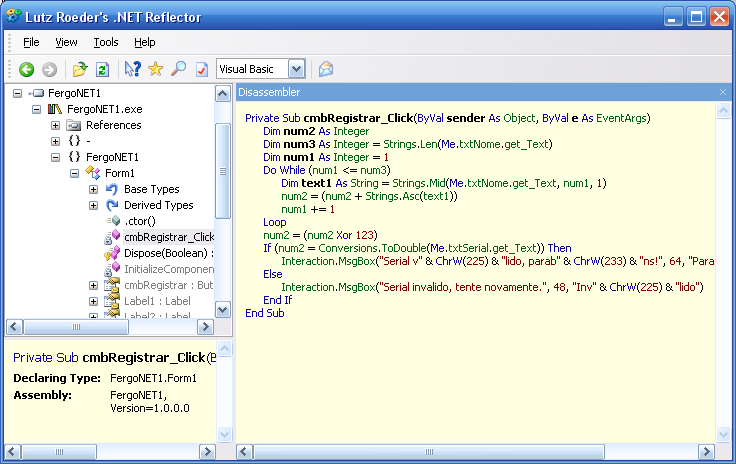Expand the Base Types node

(93, 190)
